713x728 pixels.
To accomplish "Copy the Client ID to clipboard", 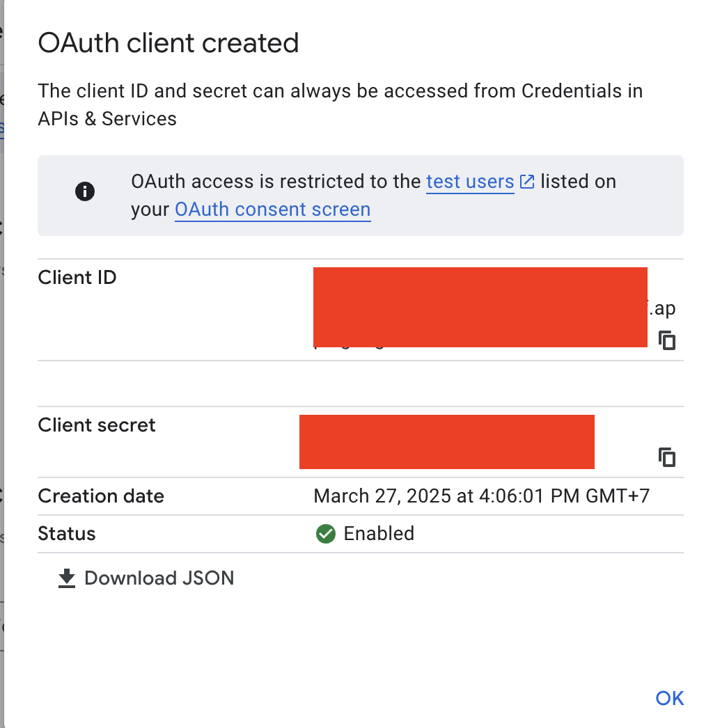I will [667, 340].
